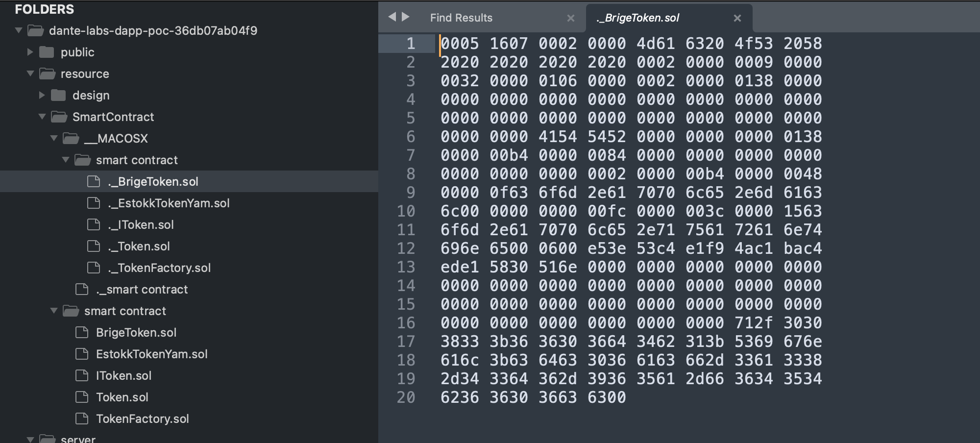980x443 pixels.
Task: Click the back navigation arrow above the editor
Action: point(391,17)
